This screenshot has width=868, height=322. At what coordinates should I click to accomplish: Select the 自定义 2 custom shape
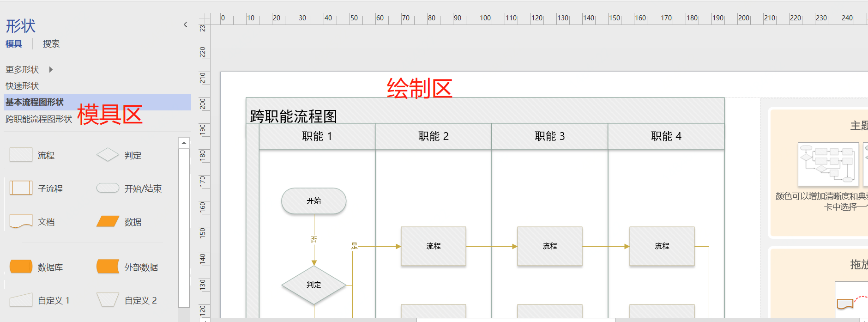click(108, 300)
